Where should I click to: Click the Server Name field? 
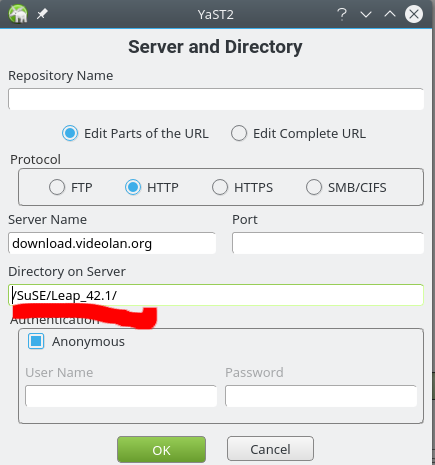112,243
